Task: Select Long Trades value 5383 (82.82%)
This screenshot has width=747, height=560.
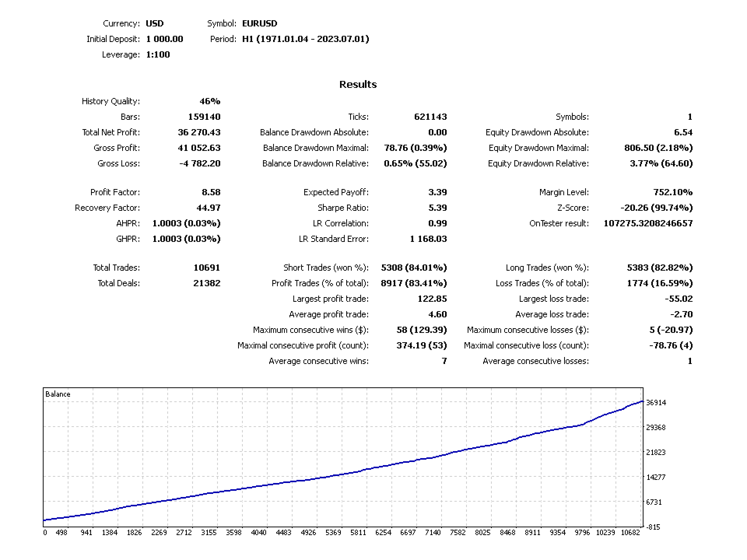Action: tap(660, 268)
